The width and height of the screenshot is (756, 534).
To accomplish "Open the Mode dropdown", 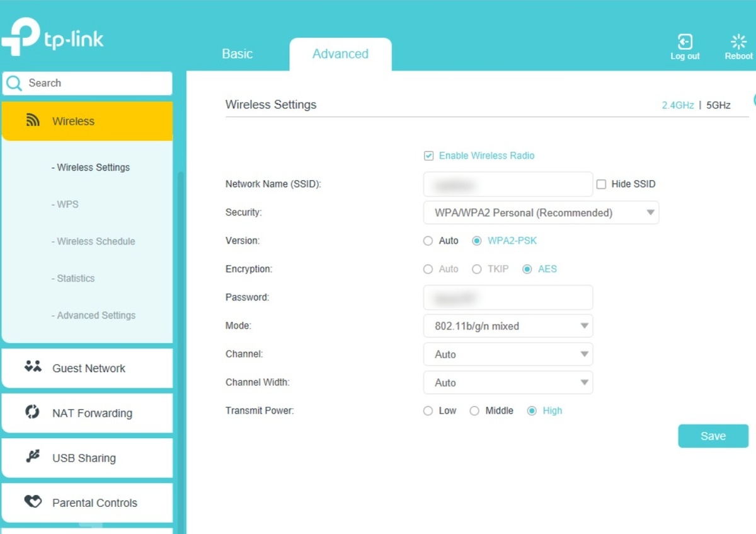I will (x=508, y=326).
